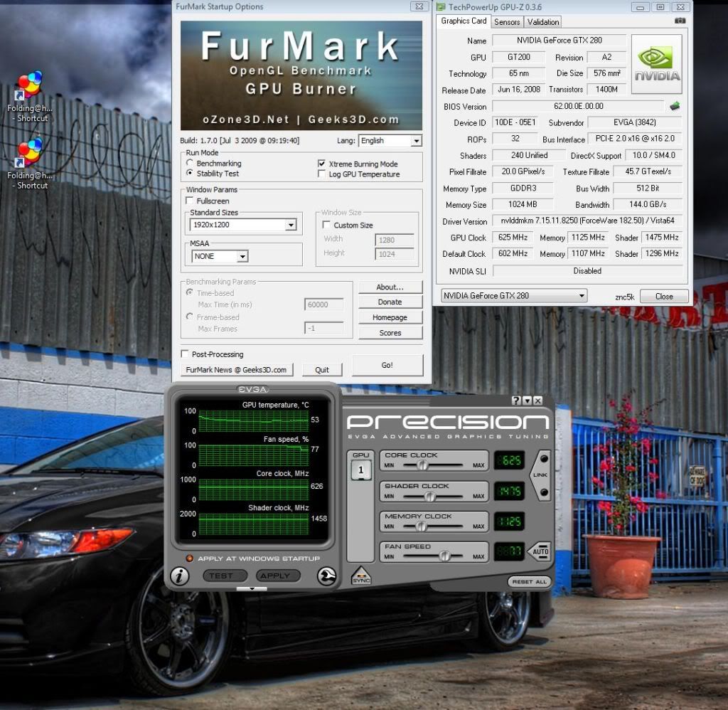
Task: Open the second Folding@home shortcut
Action: click(x=29, y=164)
